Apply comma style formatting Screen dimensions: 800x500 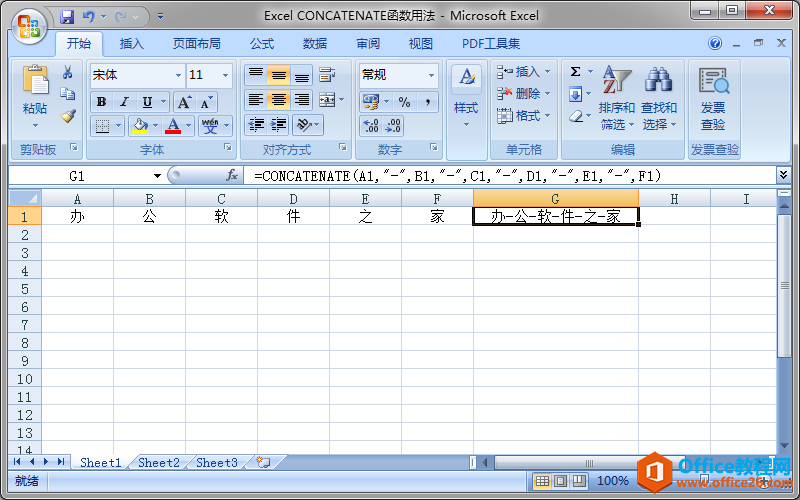pyautogui.click(x=428, y=102)
